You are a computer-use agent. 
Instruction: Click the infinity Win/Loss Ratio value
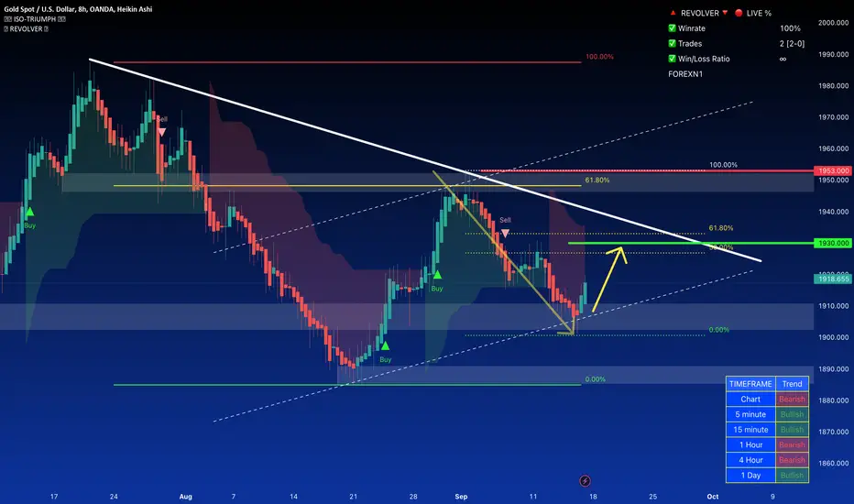tap(783, 59)
